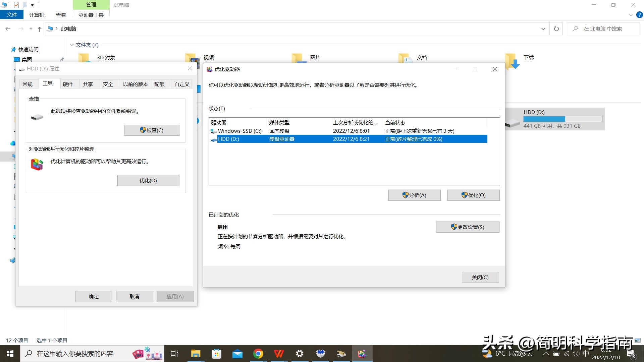The height and width of the screenshot is (362, 644).
Task: Open the Settings gear in the taskbar
Action: click(x=300, y=353)
